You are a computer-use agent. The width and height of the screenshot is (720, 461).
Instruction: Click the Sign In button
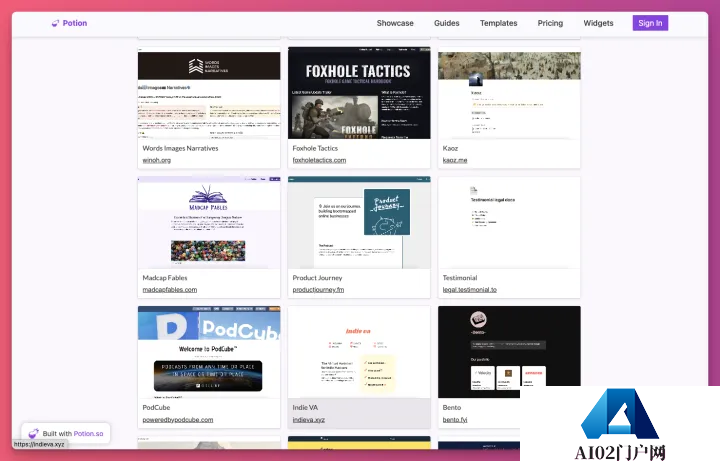(650, 23)
